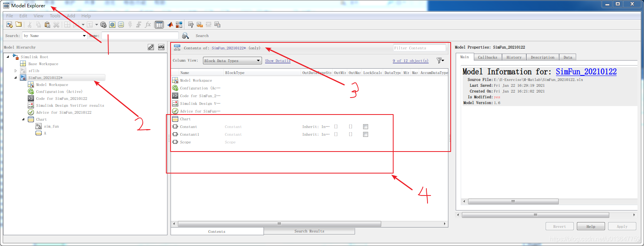Click the blue gear Simulink parameter icon

(112, 25)
